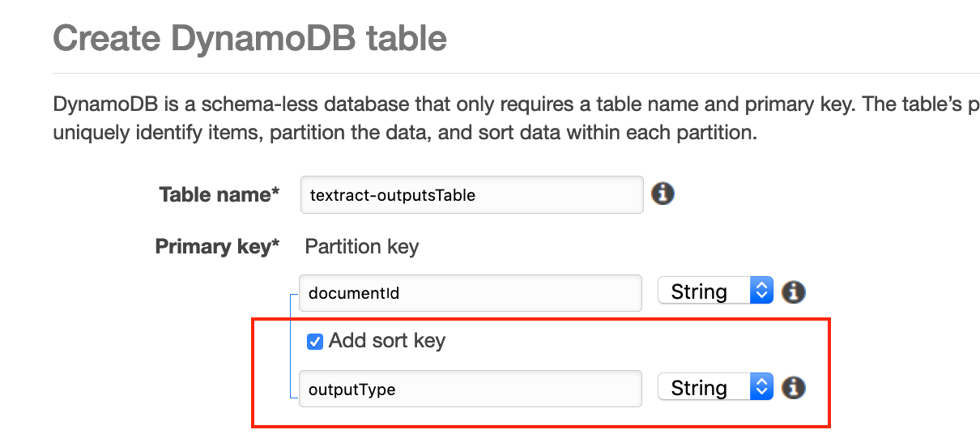Screen dimensions: 980x434
Task: Click the Table name* label
Action: [x=219, y=195]
